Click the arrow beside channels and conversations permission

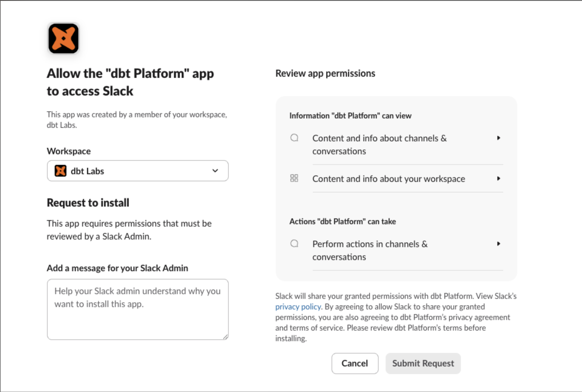[x=499, y=138]
